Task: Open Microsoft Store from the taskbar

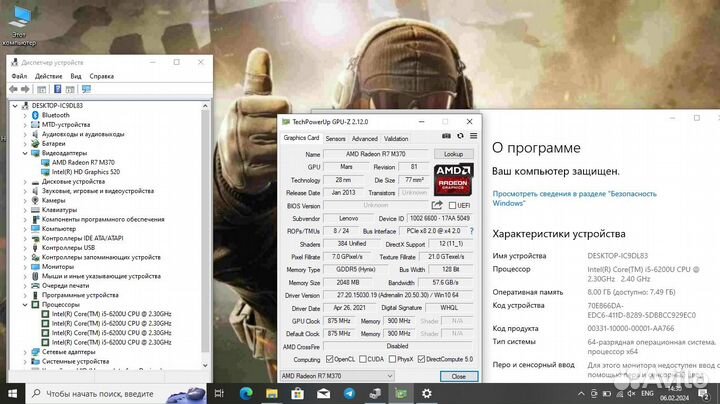Action: pos(298,393)
